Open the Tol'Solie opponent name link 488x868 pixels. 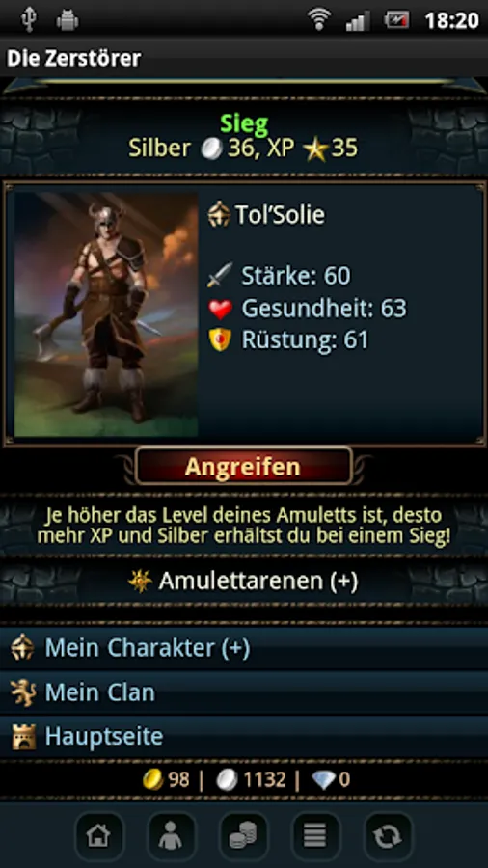280,215
